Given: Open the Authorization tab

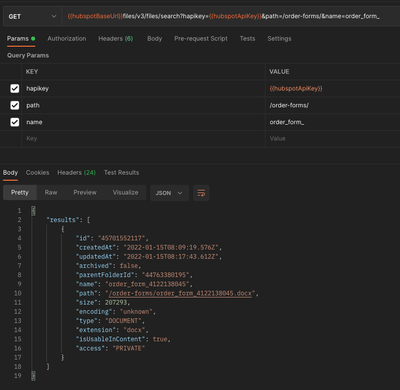Looking at the screenshot, I should pos(67,39).
